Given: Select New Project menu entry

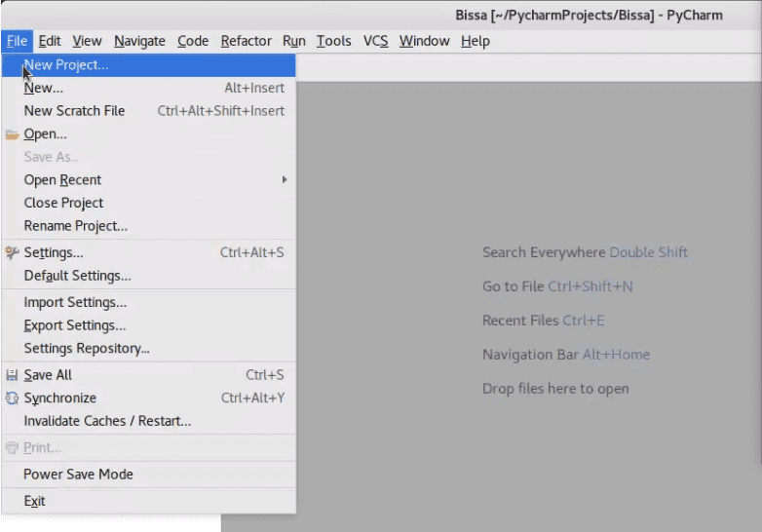Looking at the screenshot, I should (148, 65).
